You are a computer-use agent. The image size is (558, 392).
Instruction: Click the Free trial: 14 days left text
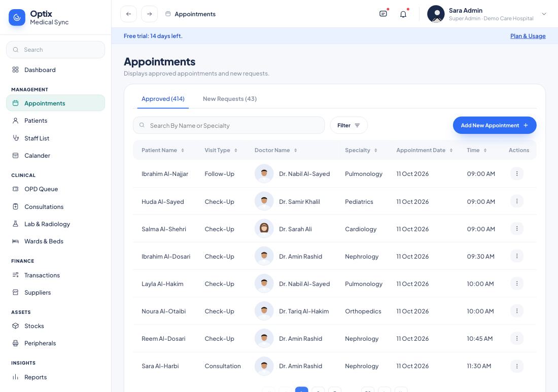[x=153, y=36]
